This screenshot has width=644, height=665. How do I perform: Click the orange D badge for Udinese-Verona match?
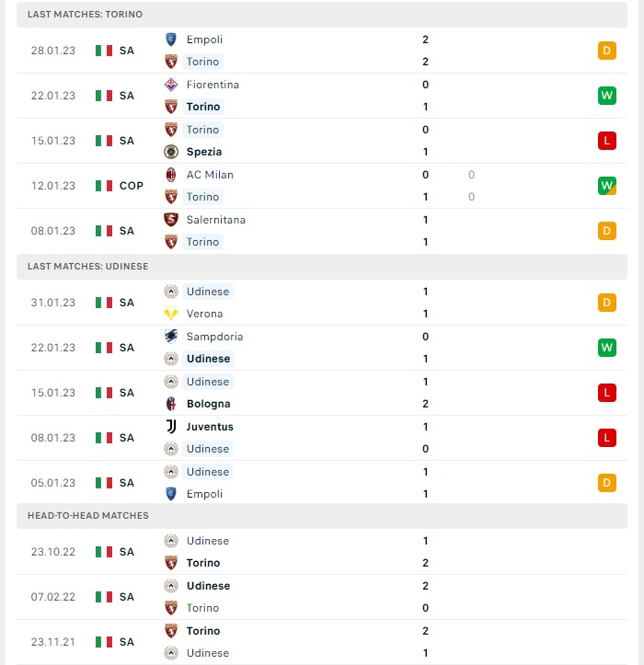click(606, 303)
